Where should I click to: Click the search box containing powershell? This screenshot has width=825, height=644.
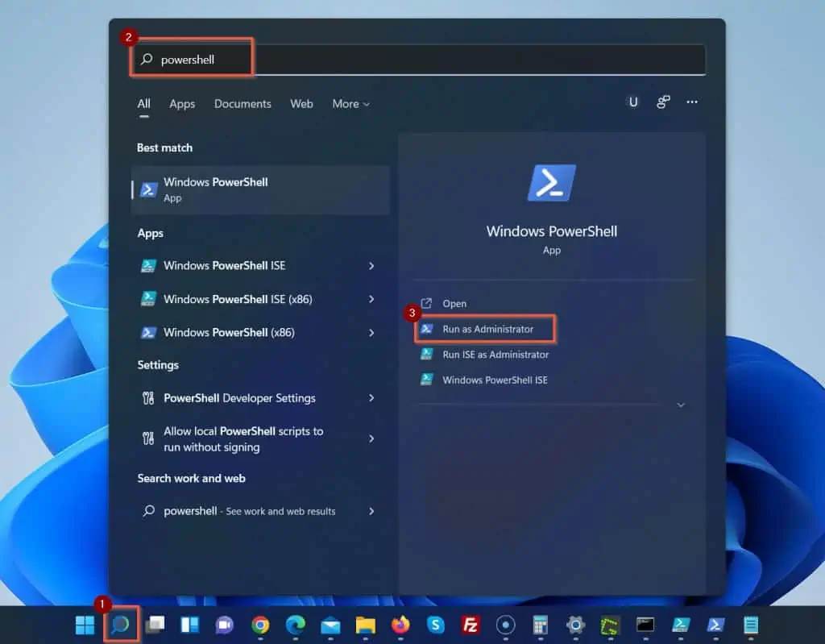(419, 60)
